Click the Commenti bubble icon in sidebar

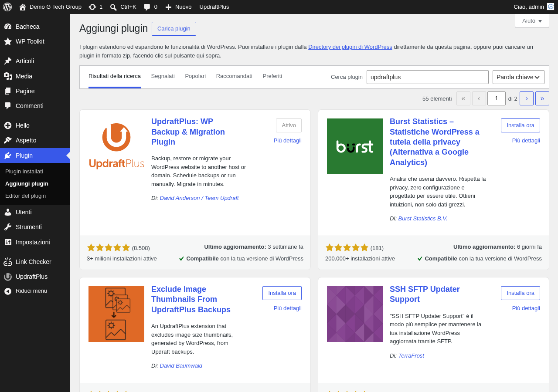[8, 106]
